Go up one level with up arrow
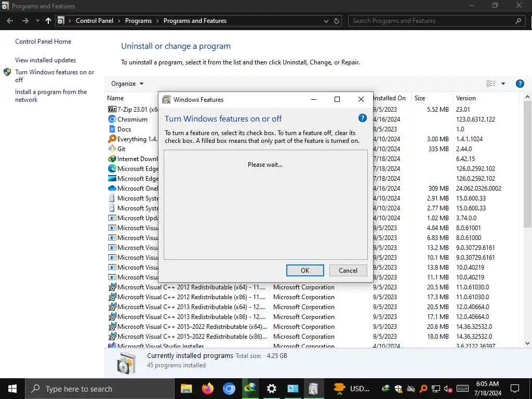The width and height of the screenshot is (532, 399). [x=48, y=21]
